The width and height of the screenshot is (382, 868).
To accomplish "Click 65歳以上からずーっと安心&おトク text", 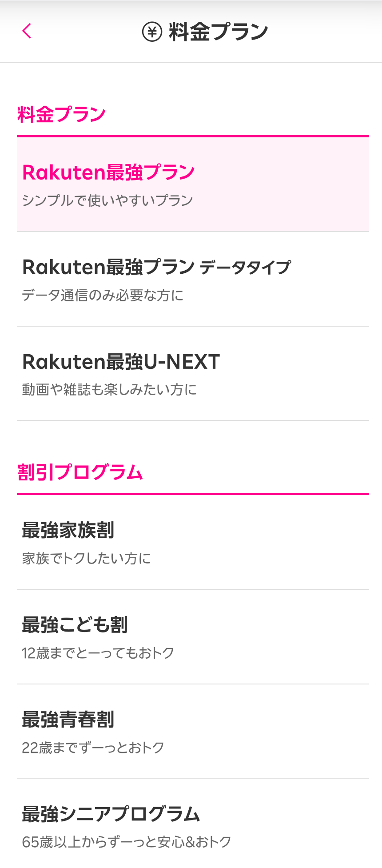I will click(x=127, y=842).
